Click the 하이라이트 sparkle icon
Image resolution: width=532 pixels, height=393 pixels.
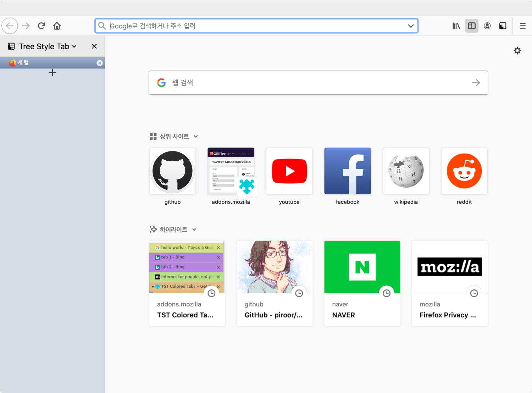[153, 229]
